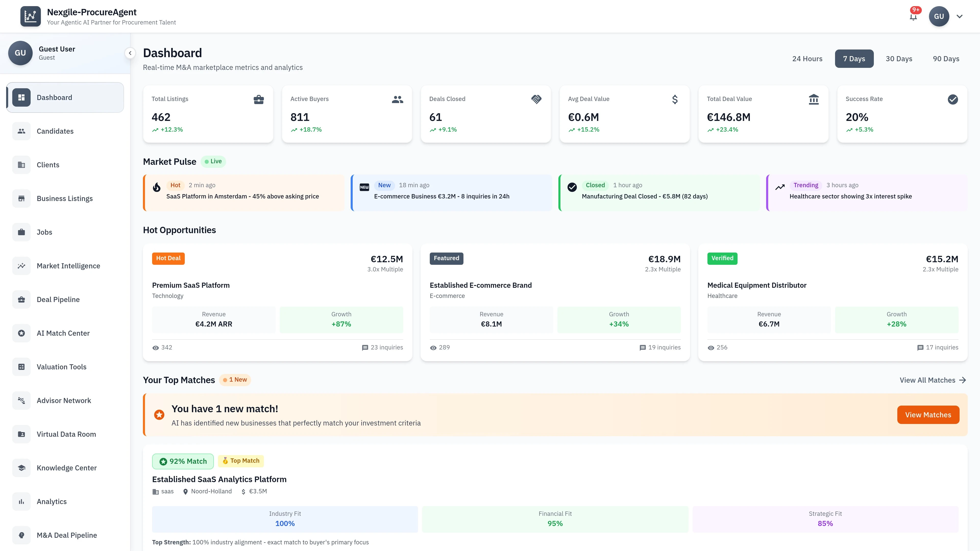Select the 24 Hours filter
Image resolution: width=980 pixels, height=551 pixels.
(807, 59)
